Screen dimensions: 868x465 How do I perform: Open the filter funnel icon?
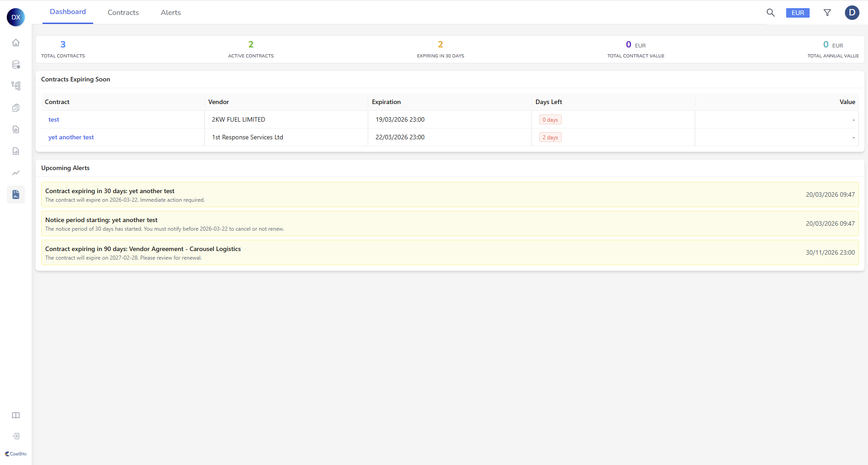(x=827, y=13)
